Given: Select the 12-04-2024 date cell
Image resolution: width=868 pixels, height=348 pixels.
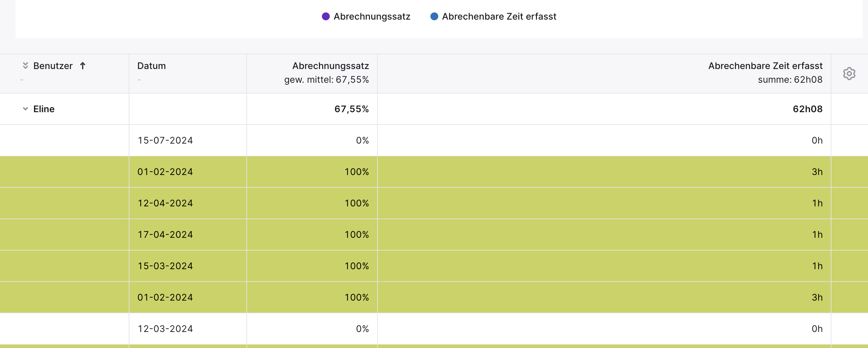Looking at the screenshot, I should point(165,203).
